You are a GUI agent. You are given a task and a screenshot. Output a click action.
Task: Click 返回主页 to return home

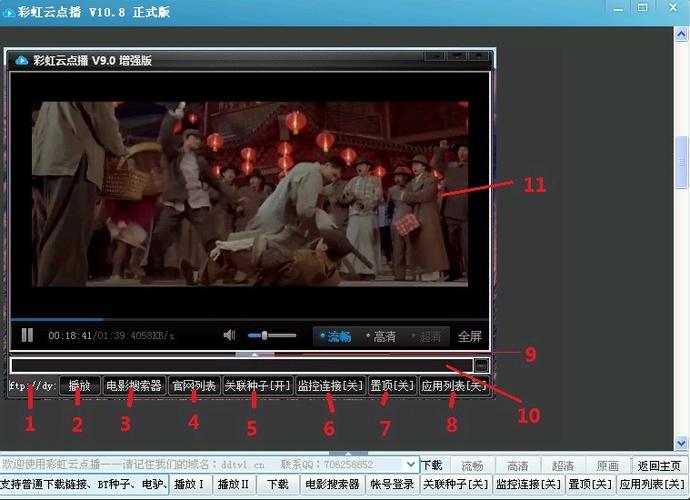pyautogui.click(x=656, y=465)
